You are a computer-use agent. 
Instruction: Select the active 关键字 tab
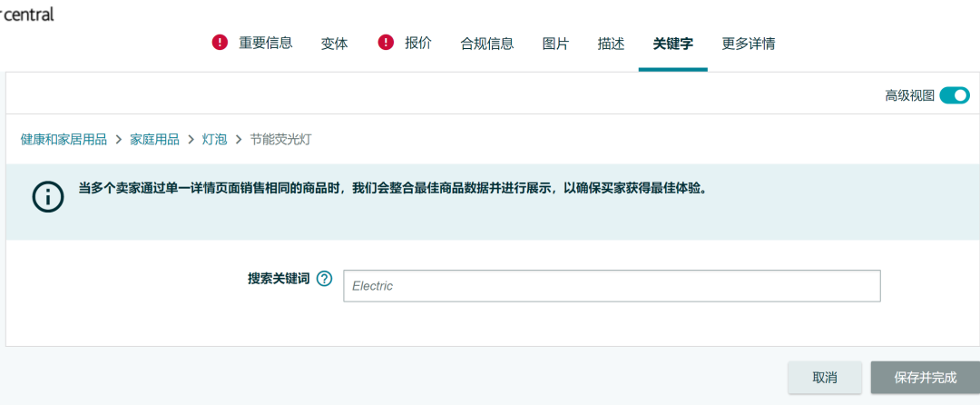[x=672, y=43]
